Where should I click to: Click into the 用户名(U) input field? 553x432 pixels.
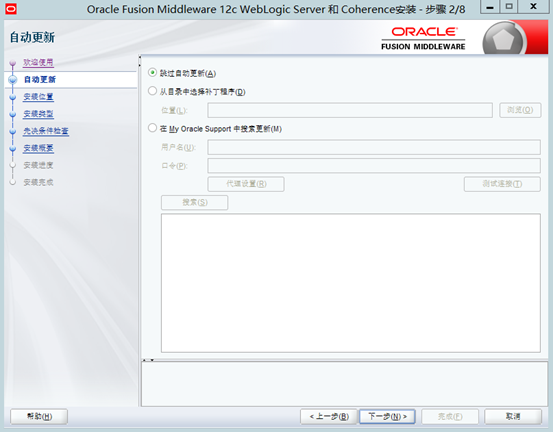pos(374,147)
